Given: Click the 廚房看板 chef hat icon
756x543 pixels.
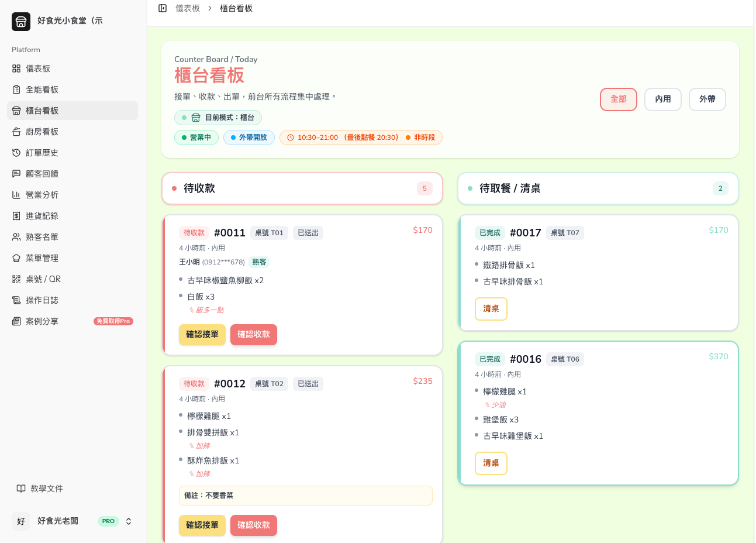Looking at the screenshot, I should [x=16, y=132].
